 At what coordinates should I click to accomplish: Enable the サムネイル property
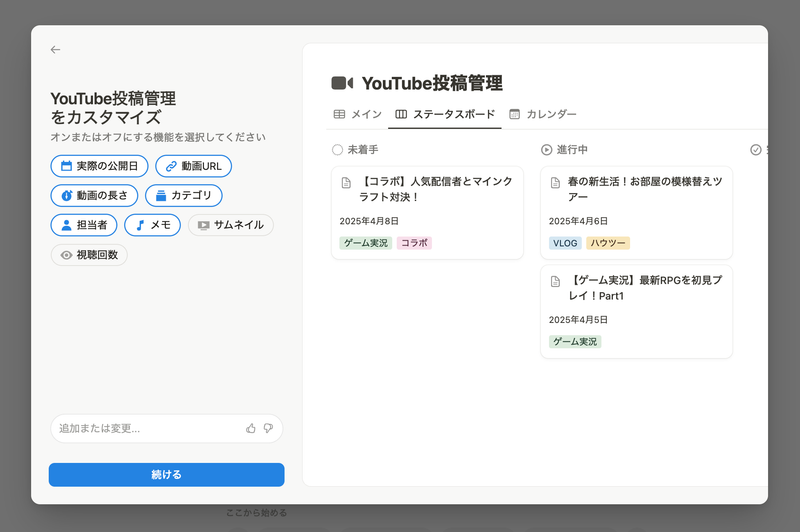(x=230, y=225)
